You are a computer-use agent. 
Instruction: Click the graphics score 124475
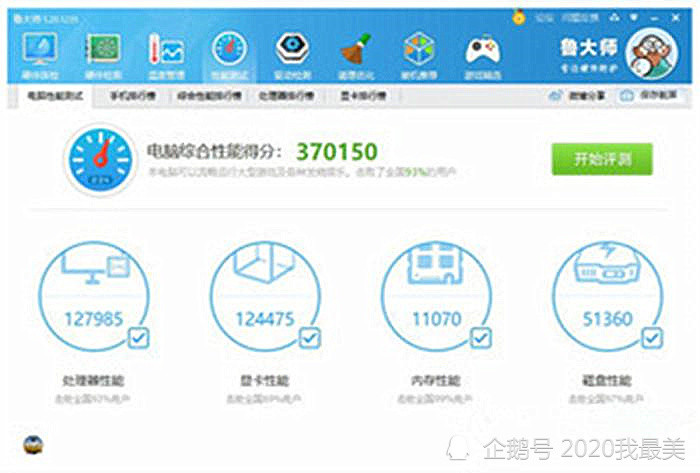point(265,319)
